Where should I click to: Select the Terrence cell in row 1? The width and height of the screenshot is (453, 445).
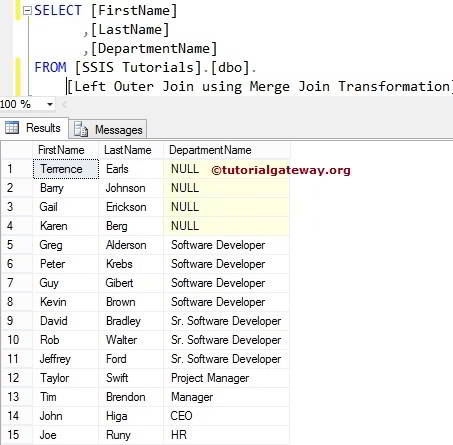pyautogui.click(x=66, y=169)
